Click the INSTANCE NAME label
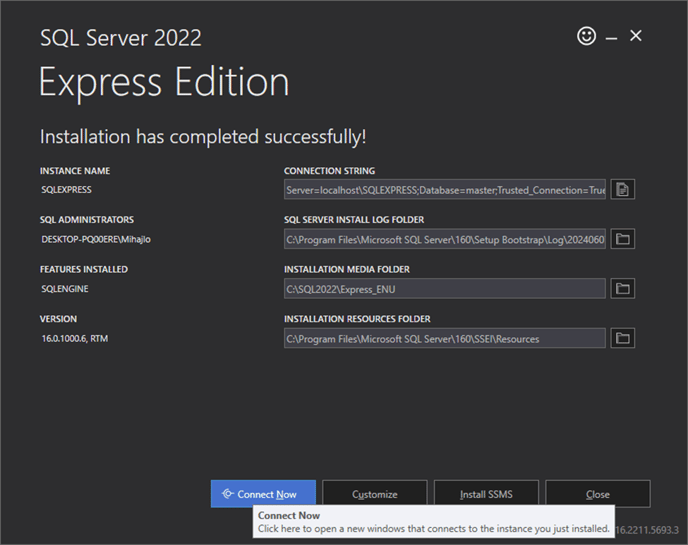Viewport: 688px width, 545px height. pos(75,171)
